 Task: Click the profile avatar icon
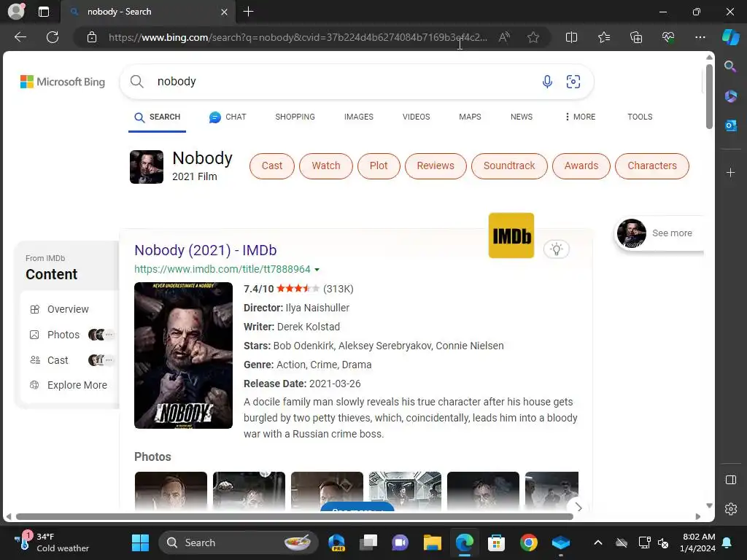(x=16, y=12)
